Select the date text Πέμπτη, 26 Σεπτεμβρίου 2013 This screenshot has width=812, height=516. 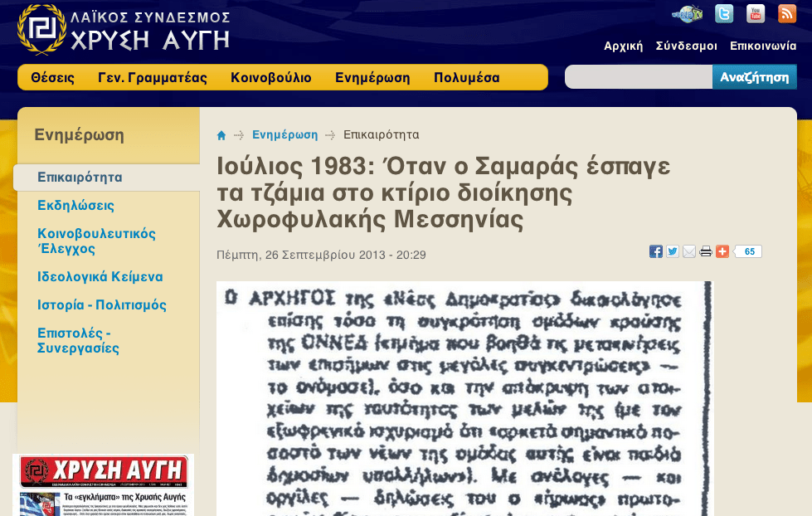[321, 255]
